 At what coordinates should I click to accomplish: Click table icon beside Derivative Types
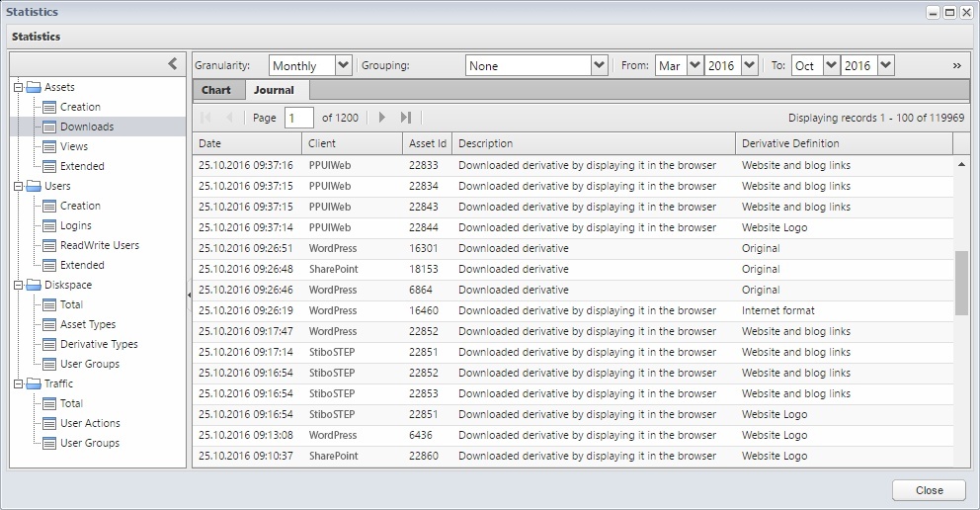(x=49, y=344)
